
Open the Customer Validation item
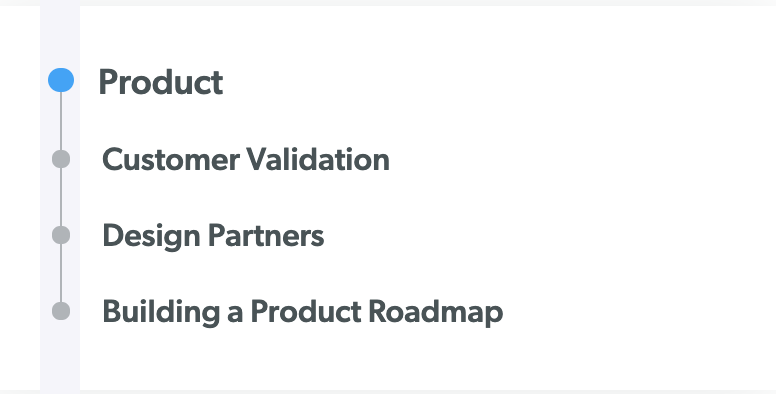pos(246,159)
